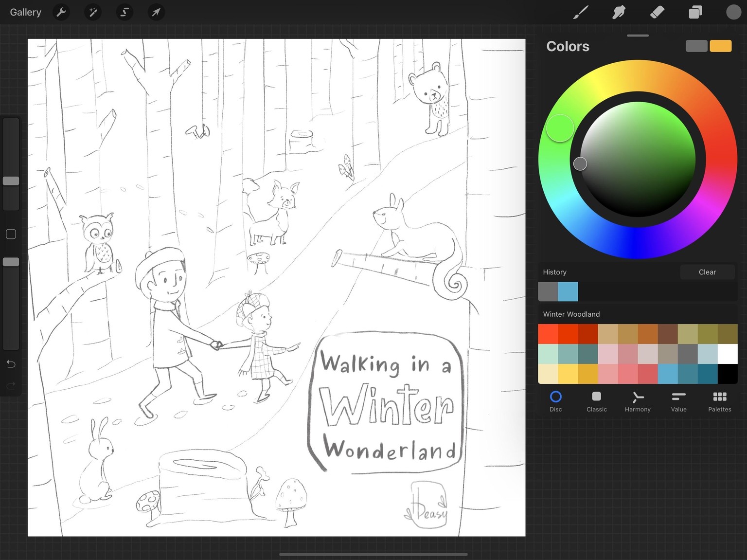This screenshot has width=747, height=560.
Task: Open the Actions wrench menu
Action: click(x=61, y=12)
